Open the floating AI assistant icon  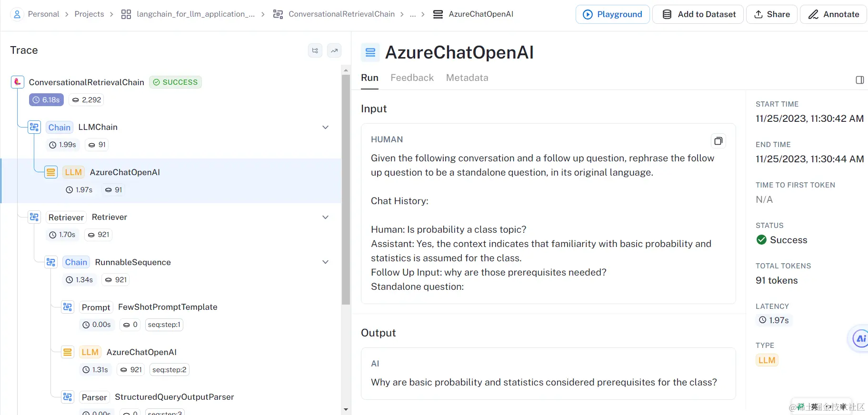coord(860,339)
